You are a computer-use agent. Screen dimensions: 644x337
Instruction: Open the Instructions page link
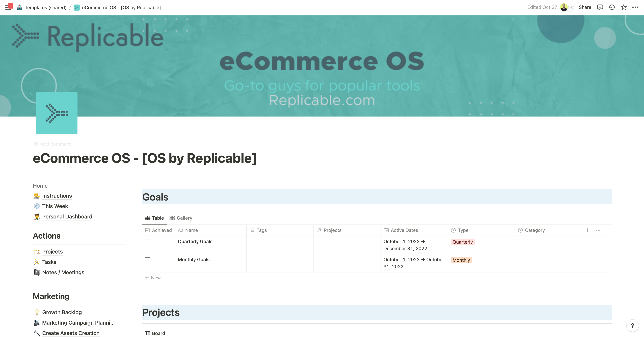[57, 196]
